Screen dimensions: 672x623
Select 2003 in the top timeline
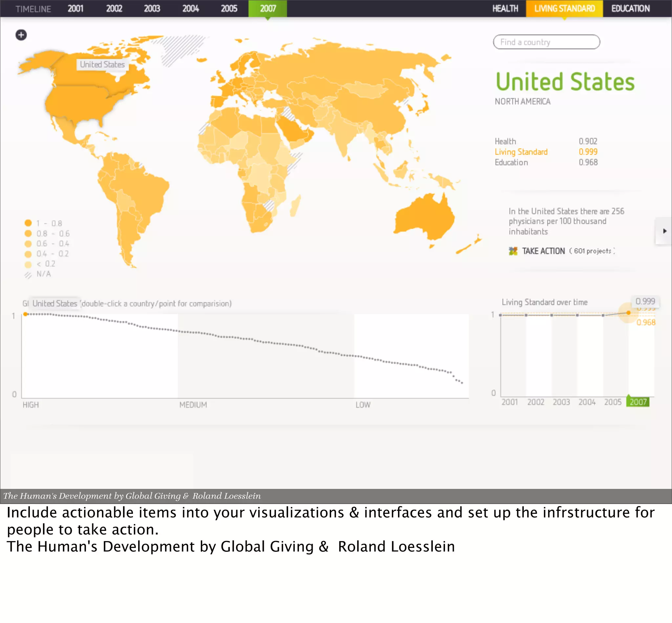pos(152,9)
